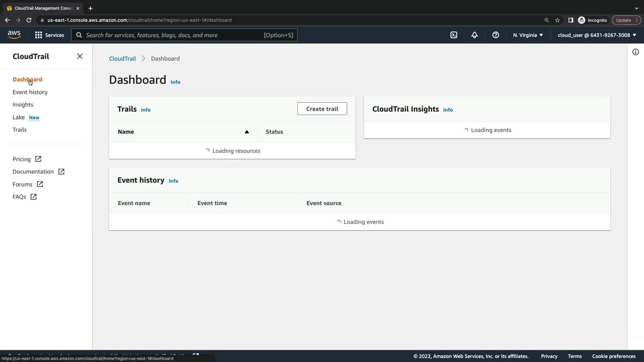The image size is (644, 362).
Task: Click the external link icon beside Forums
Action: coord(40,184)
